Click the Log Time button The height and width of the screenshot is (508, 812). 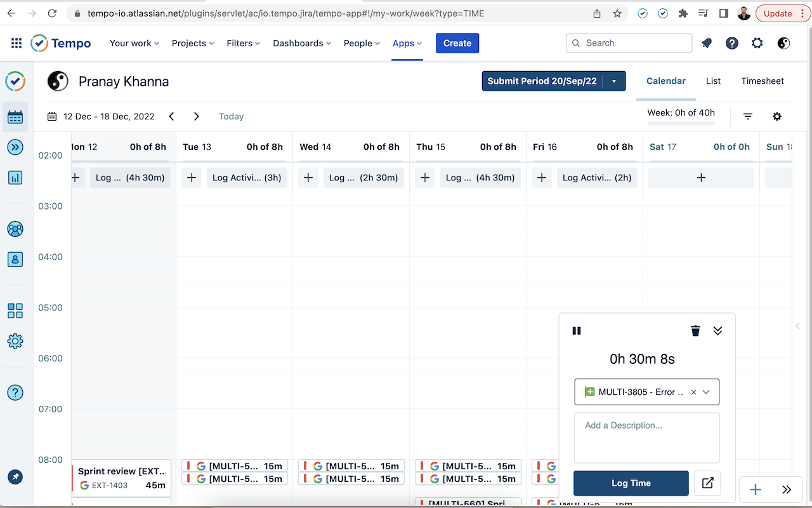point(631,483)
